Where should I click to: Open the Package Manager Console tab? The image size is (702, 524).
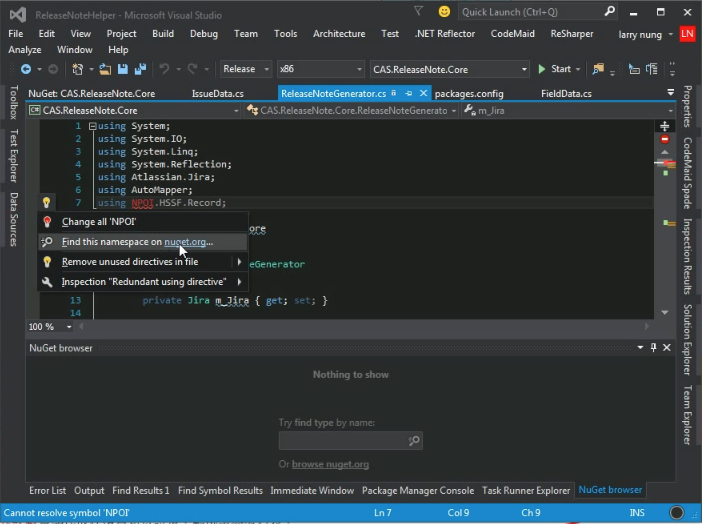click(418, 490)
